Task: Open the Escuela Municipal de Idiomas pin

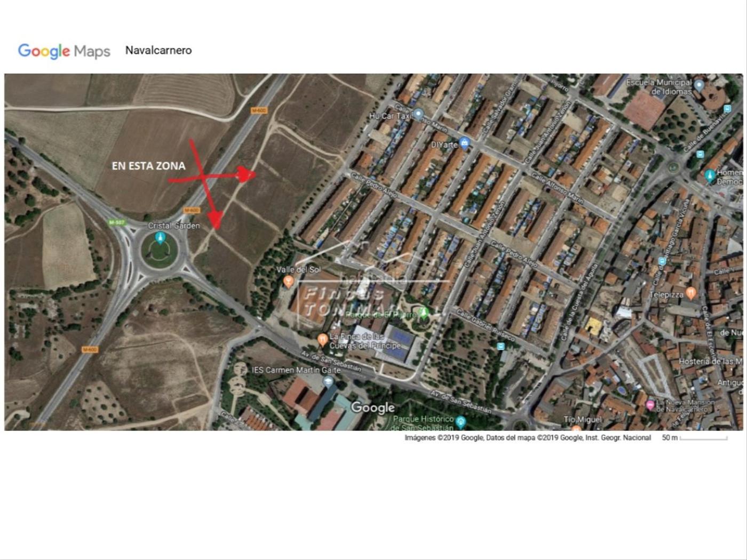Action: point(699,85)
